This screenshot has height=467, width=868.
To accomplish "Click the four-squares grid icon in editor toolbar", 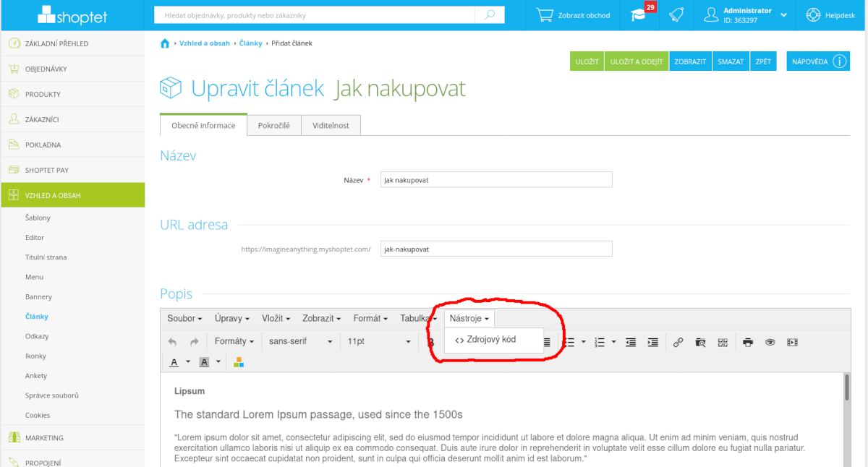I will click(723, 342).
